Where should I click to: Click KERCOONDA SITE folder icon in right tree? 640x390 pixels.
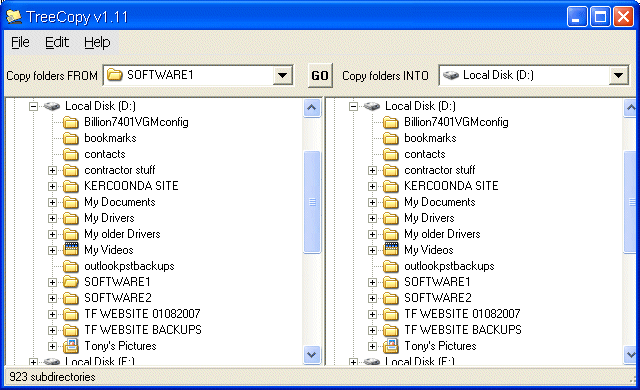391,186
